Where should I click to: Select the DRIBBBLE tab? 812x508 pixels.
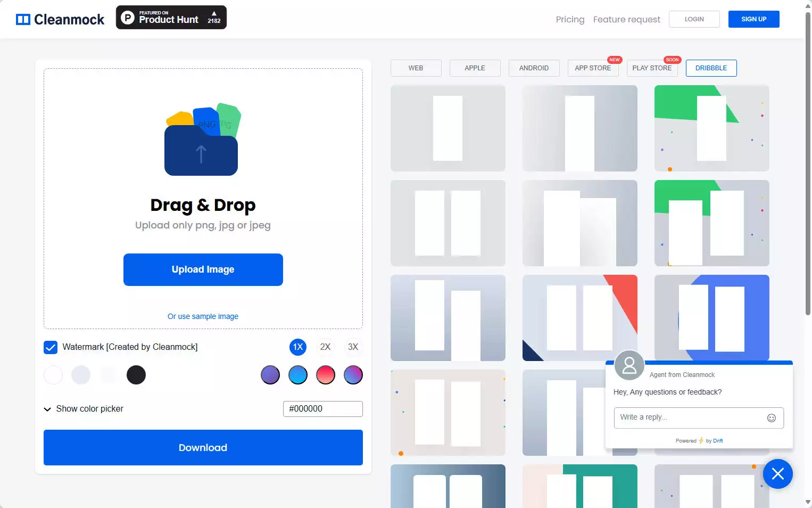tap(711, 68)
